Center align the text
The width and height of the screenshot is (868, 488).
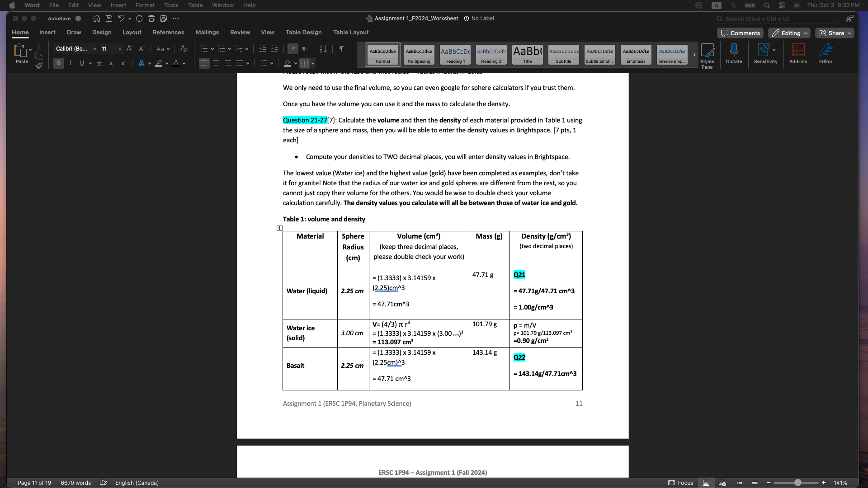point(216,64)
